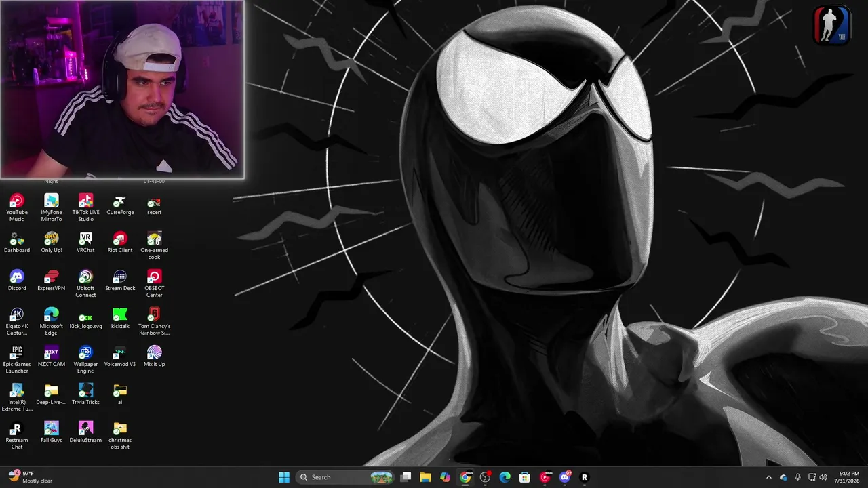Viewport: 868px width, 488px height.
Task: Select the ai folder on desktop
Action: [x=120, y=394]
